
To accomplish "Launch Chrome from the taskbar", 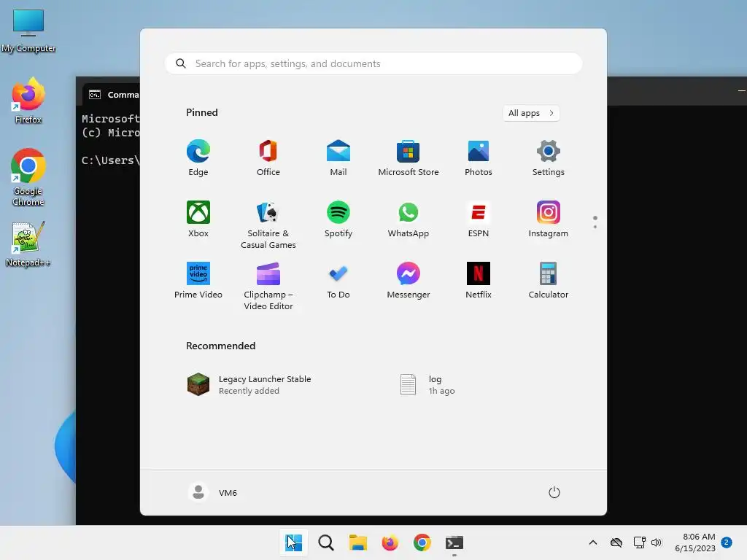I will point(422,542).
